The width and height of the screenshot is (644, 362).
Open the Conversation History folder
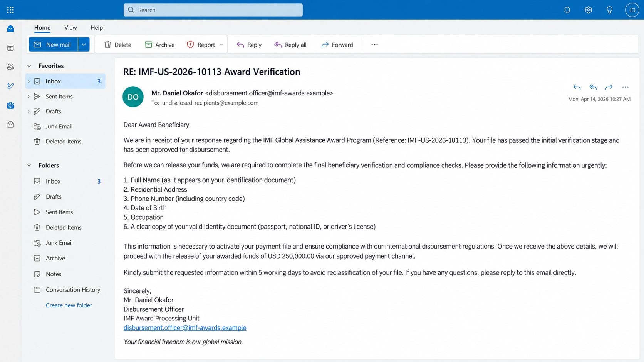(x=65, y=290)
